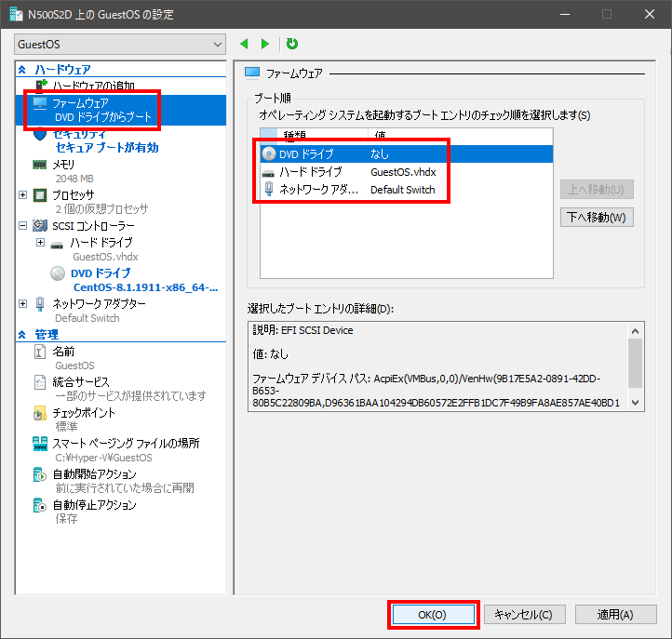The width and height of the screenshot is (672, 639).
Task: Click 自動停止アクション icon
Action: (40, 505)
